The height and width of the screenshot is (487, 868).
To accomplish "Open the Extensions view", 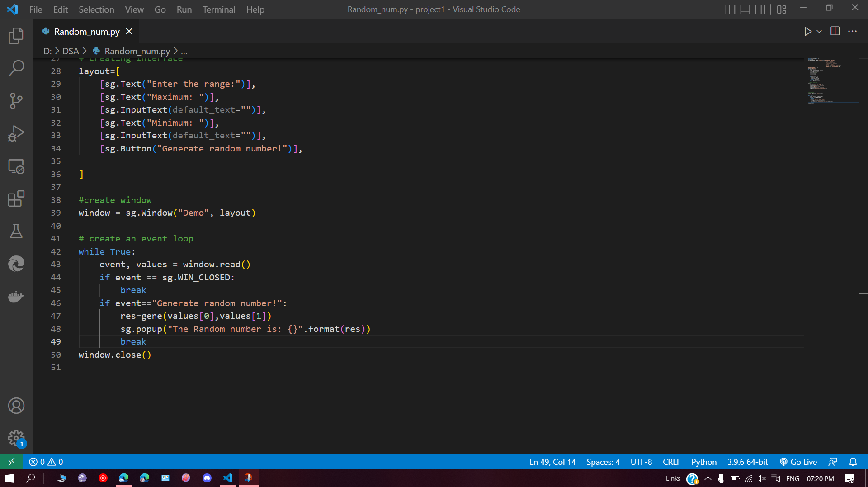I will click(x=16, y=199).
